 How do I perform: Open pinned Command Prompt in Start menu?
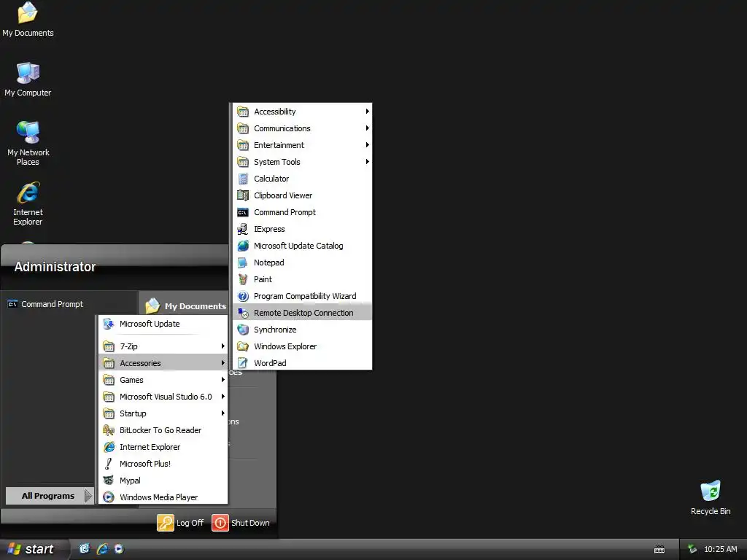coord(46,304)
